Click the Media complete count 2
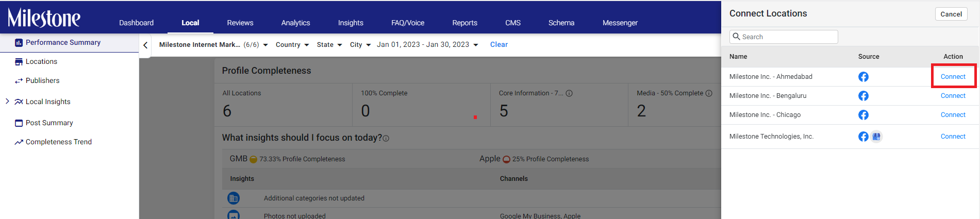Image resolution: width=980 pixels, height=219 pixels. [641, 111]
